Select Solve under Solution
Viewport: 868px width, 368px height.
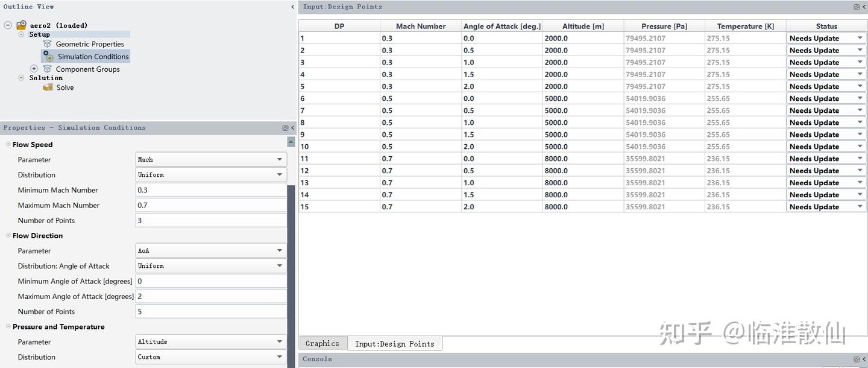(x=65, y=87)
